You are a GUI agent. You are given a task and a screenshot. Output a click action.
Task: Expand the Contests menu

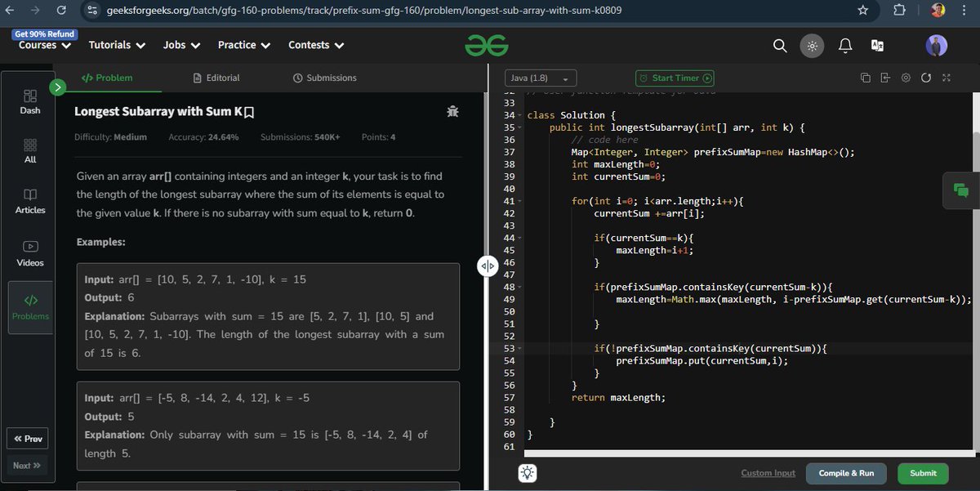coord(316,45)
